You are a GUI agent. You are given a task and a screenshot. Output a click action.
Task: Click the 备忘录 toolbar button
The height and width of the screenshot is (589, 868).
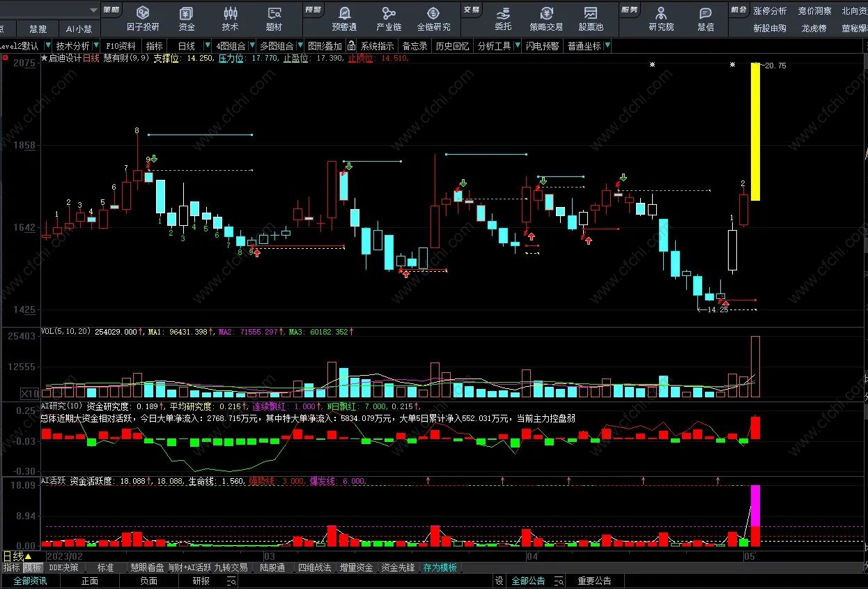coord(415,46)
